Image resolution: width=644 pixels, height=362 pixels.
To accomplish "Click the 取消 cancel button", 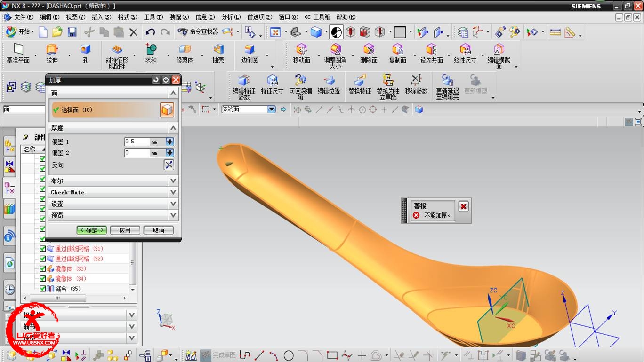I will (x=159, y=230).
